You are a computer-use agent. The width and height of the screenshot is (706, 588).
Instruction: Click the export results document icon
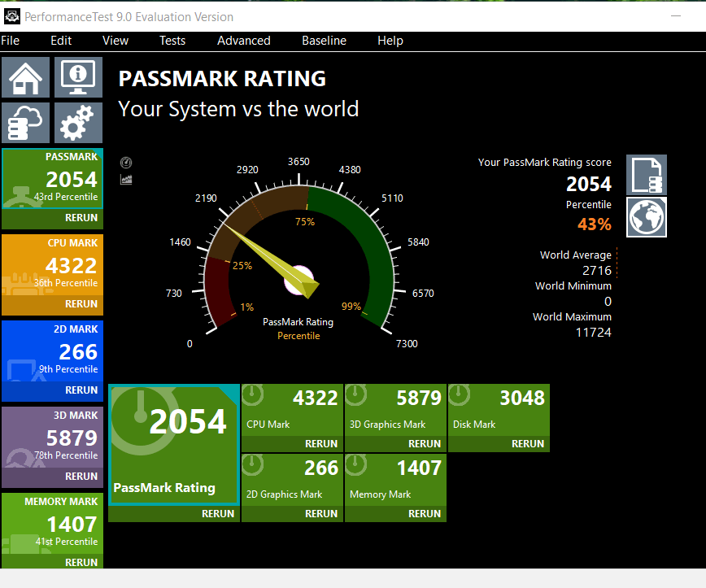646,174
